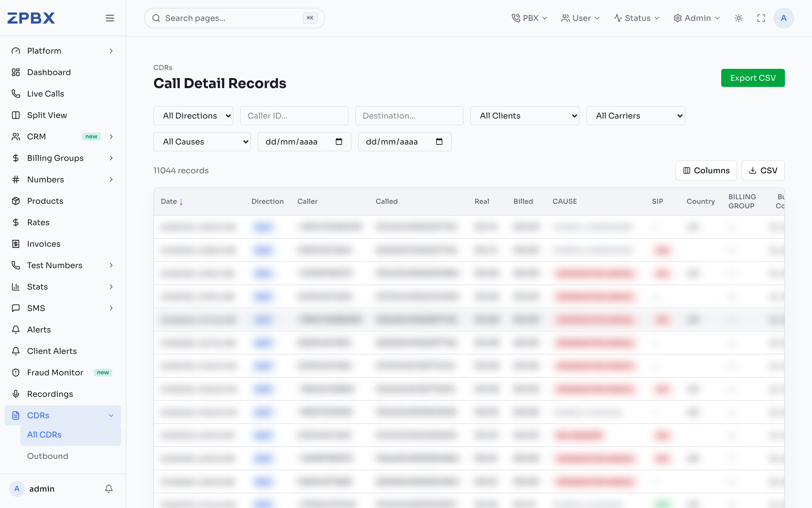The height and width of the screenshot is (508, 812).
Task: Click BILLING GROUP column header
Action: pos(742,201)
